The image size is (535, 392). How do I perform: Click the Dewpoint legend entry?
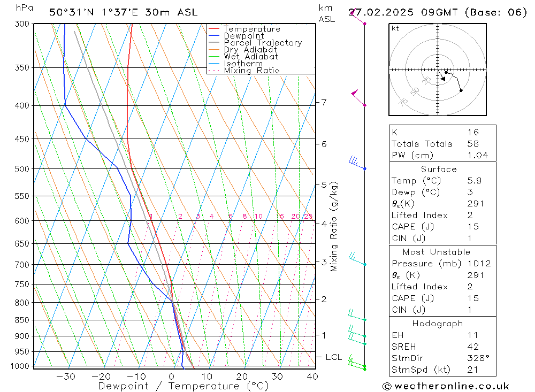pos(244,36)
